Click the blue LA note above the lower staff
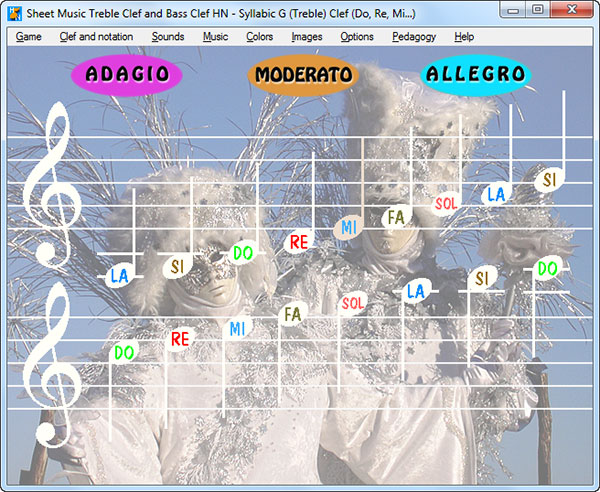This screenshot has height=492, width=600. (416, 291)
